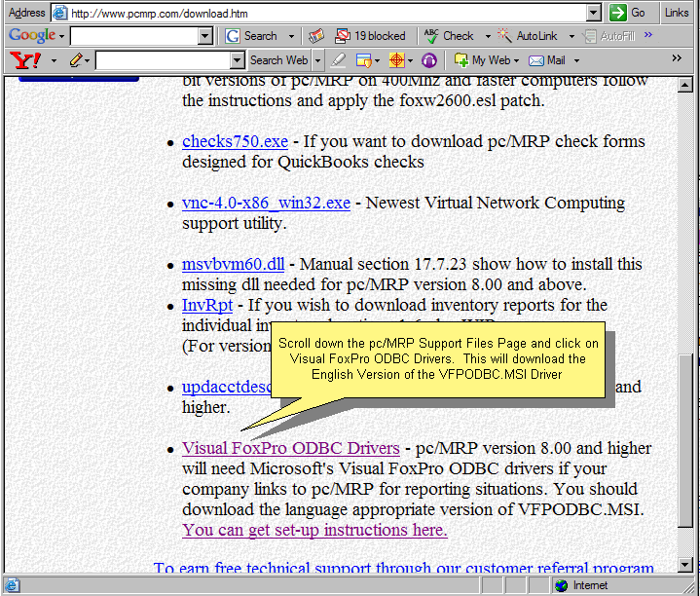Click the My Web add-page icon
This screenshot has width=700, height=596.
461,60
